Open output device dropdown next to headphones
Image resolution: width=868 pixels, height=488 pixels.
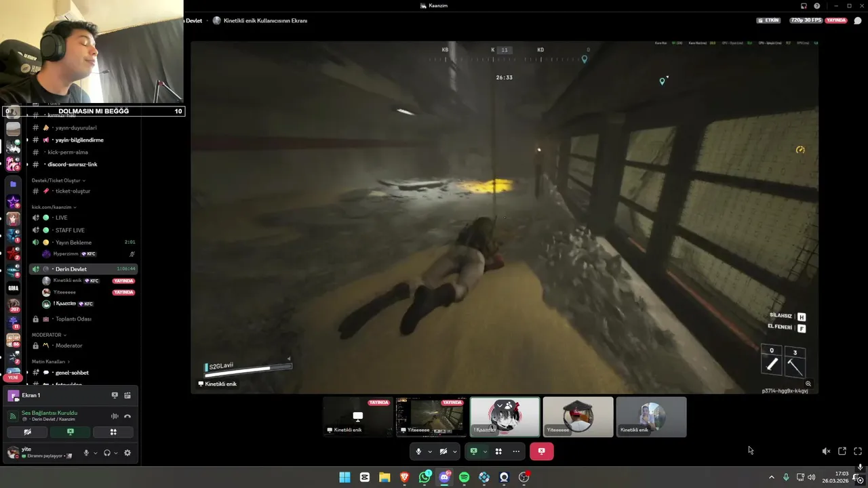pyautogui.click(x=116, y=453)
